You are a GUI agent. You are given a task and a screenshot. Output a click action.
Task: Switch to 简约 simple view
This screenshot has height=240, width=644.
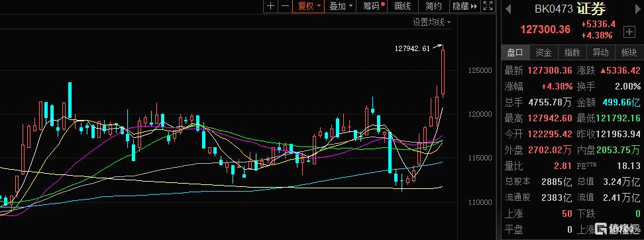434,6
